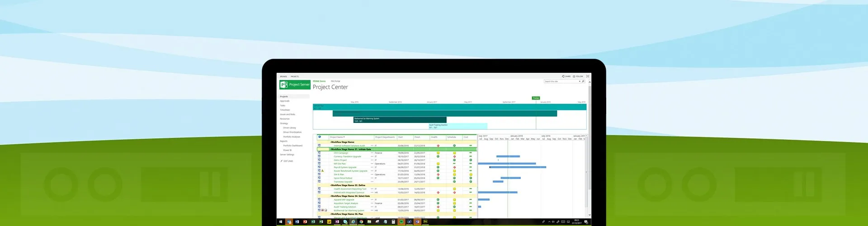
Task: Click red health indicator for Internal Software Database Audit
Action: [438, 146]
